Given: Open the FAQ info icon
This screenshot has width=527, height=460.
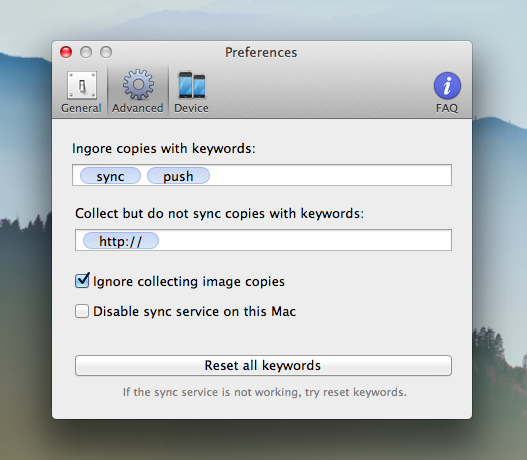Looking at the screenshot, I should [447, 85].
